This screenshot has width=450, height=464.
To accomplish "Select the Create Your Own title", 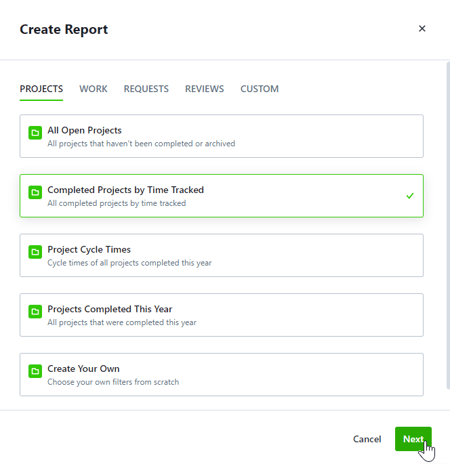I will tap(83, 369).
